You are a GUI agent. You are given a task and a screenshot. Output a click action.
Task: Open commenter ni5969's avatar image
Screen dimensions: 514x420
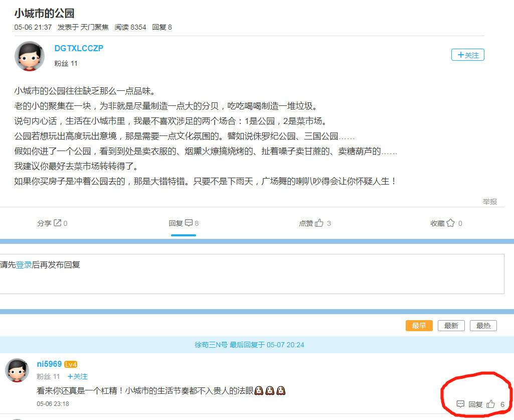click(x=17, y=371)
